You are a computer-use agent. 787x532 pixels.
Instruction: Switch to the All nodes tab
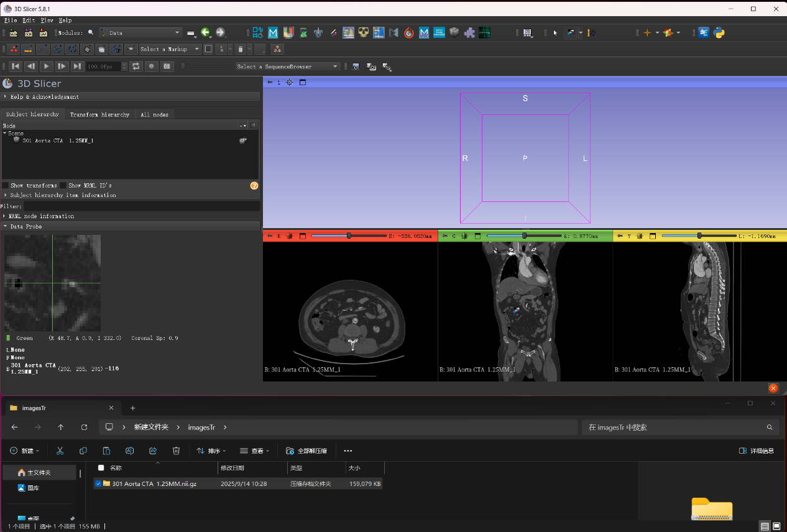pyautogui.click(x=154, y=114)
